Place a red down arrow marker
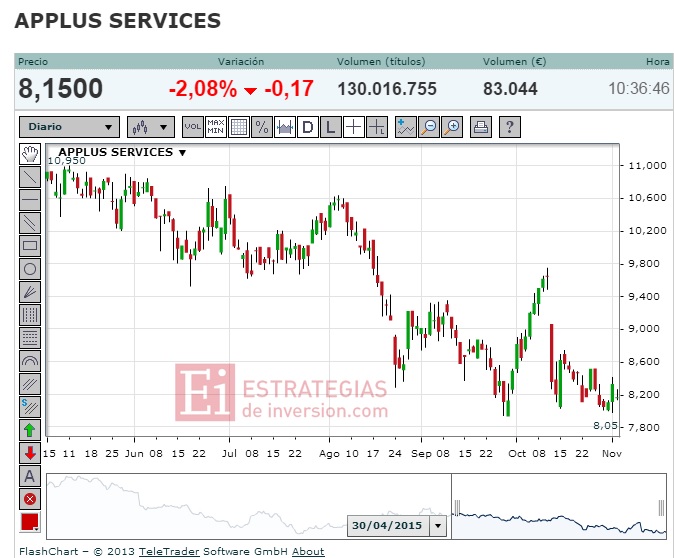The image size is (674, 558). click(30, 453)
